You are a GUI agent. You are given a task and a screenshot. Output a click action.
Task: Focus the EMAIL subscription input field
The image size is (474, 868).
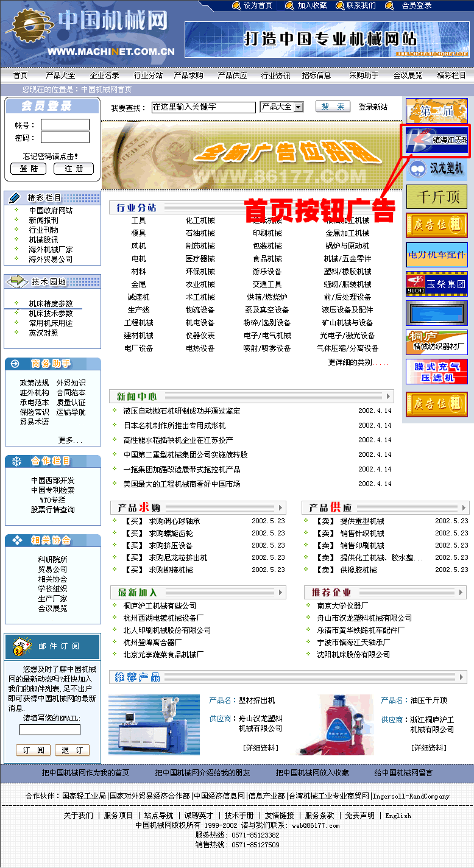point(50,730)
